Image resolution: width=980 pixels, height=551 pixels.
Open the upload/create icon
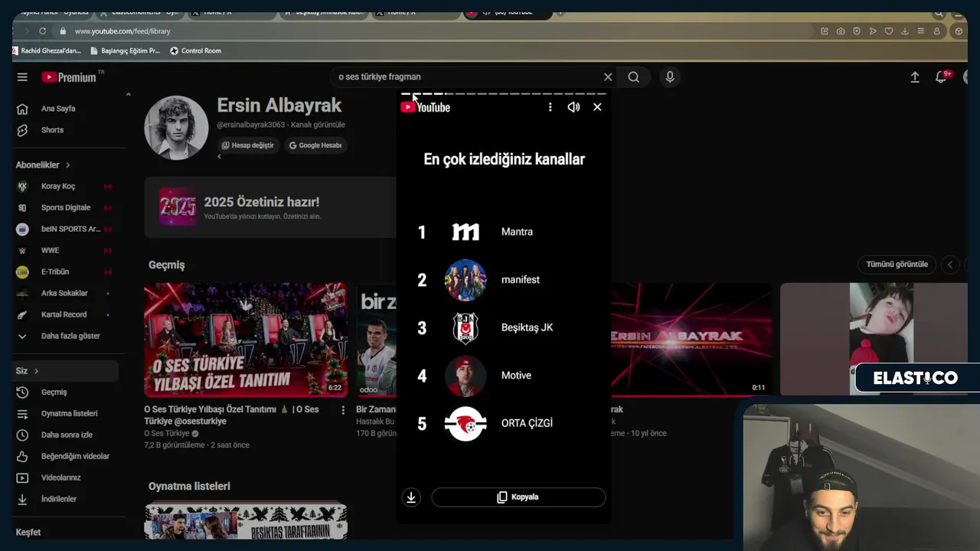915,77
